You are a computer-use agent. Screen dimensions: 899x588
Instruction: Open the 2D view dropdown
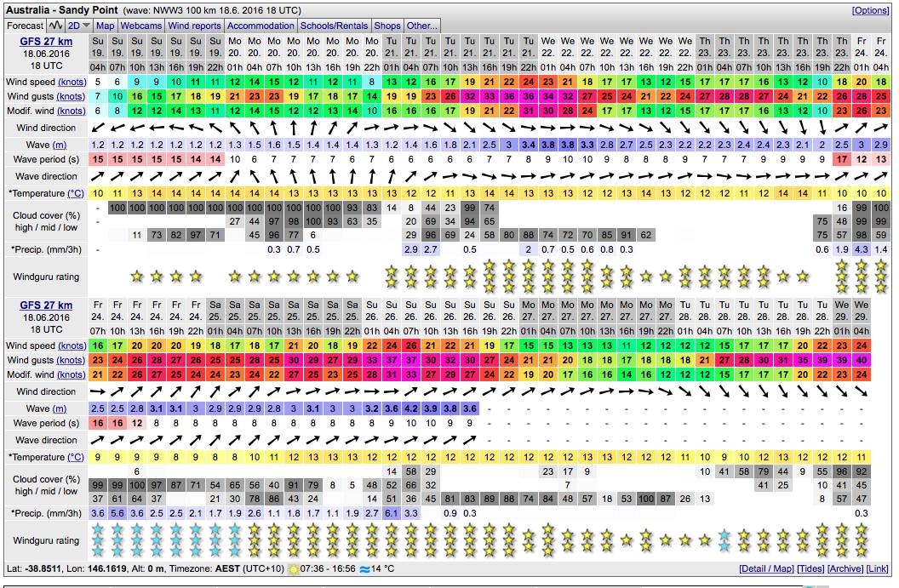coord(79,26)
